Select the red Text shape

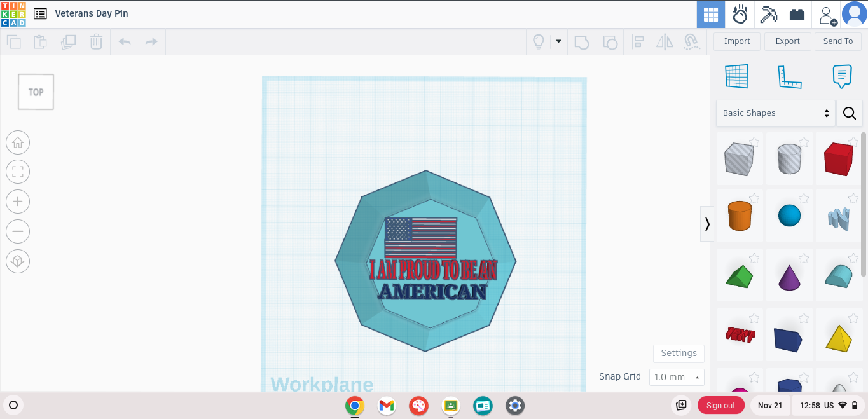[x=739, y=335]
